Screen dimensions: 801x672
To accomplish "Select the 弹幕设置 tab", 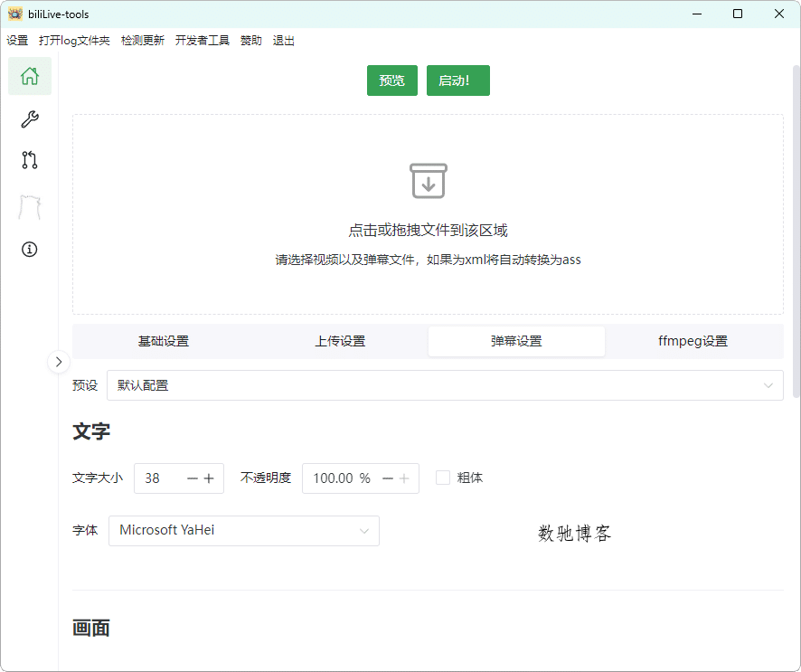I will tap(516, 341).
